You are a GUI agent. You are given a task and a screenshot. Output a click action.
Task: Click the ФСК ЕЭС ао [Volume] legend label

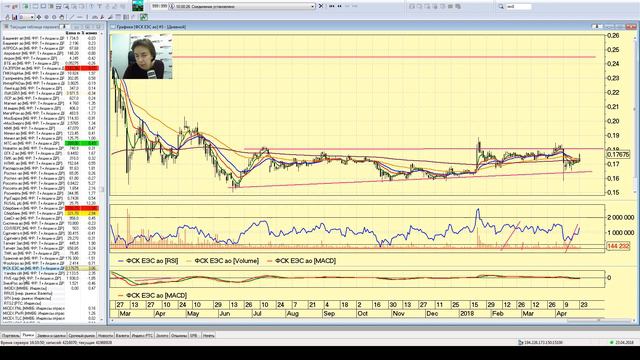[x=227, y=260]
